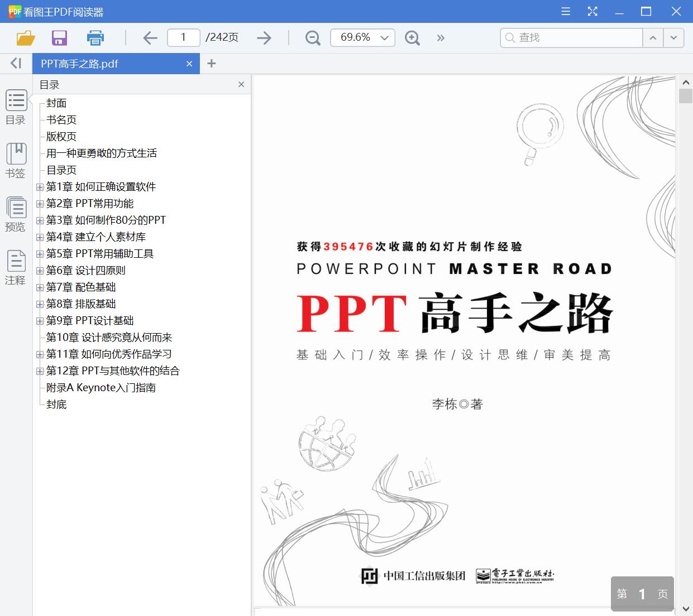Select 第12章 PPT与其他软件的结合 text
The image size is (693, 616).
[x=113, y=371]
